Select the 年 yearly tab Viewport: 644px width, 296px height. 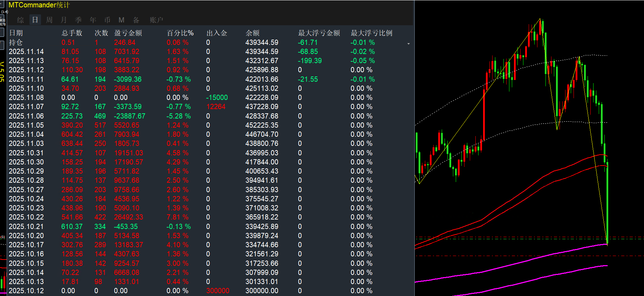point(93,20)
